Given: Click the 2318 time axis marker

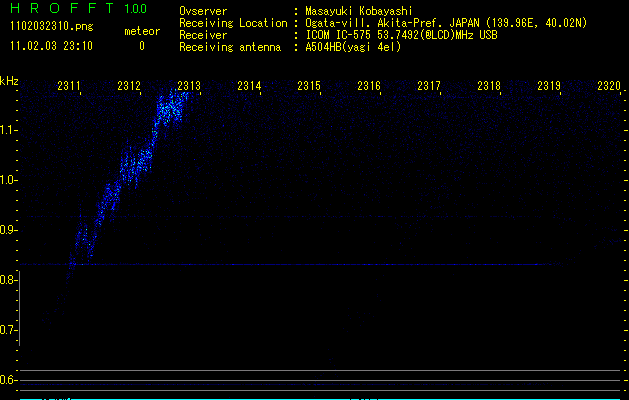Looking at the screenshot, I should [489, 86].
